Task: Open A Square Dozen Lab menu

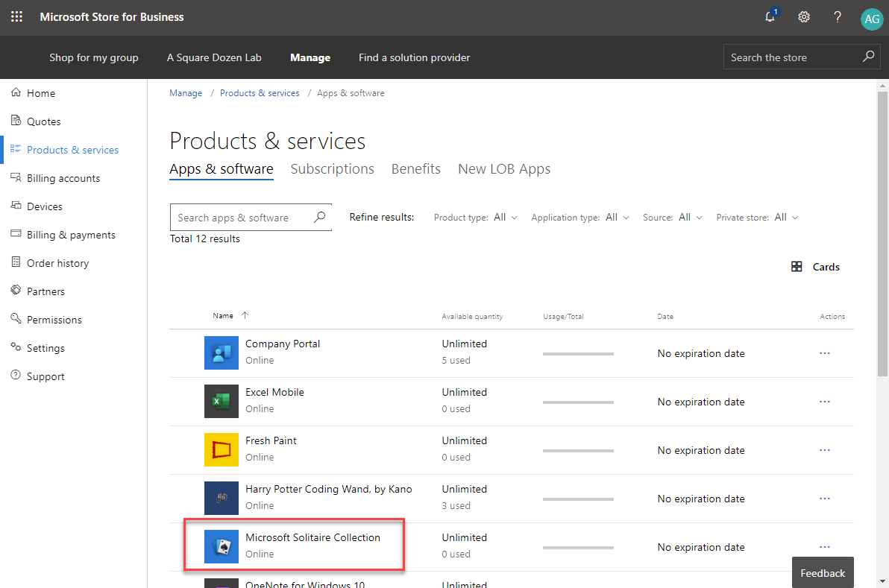Action: [x=214, y=57]
